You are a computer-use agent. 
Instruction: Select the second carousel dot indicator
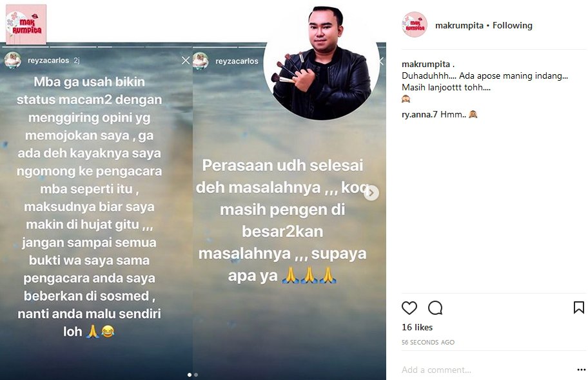point(196,375)
